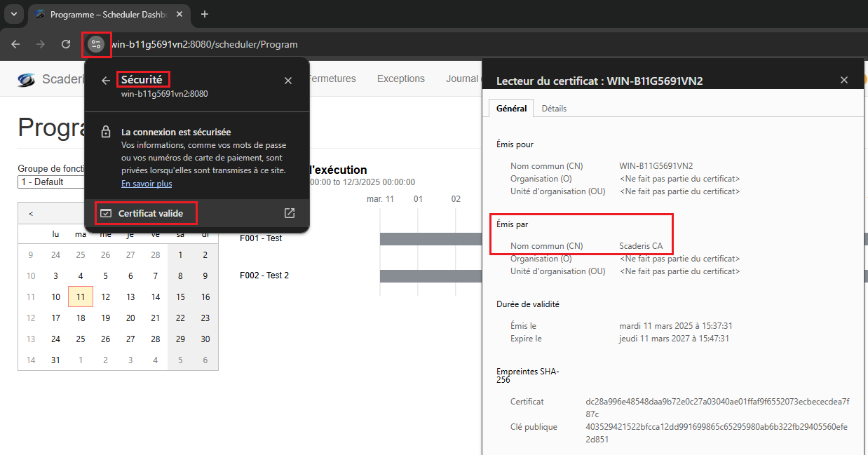Open a new browser tab
Screen dimensions: 868x455
coord(205,14)
